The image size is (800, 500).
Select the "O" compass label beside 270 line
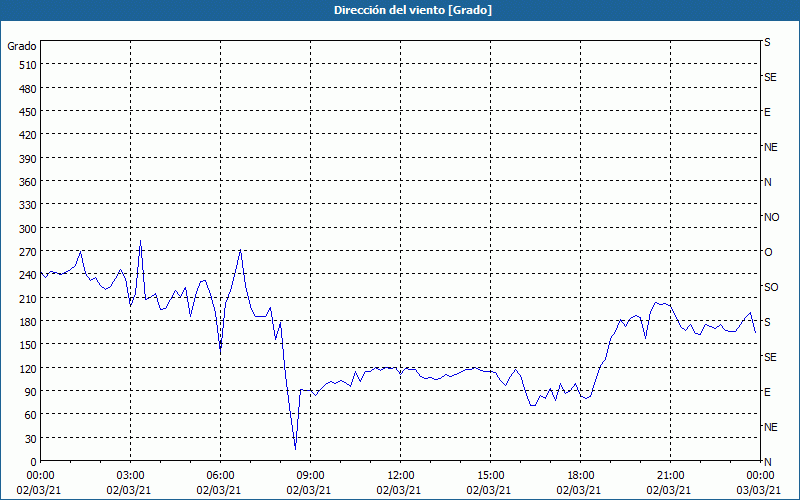pos(768,252)
